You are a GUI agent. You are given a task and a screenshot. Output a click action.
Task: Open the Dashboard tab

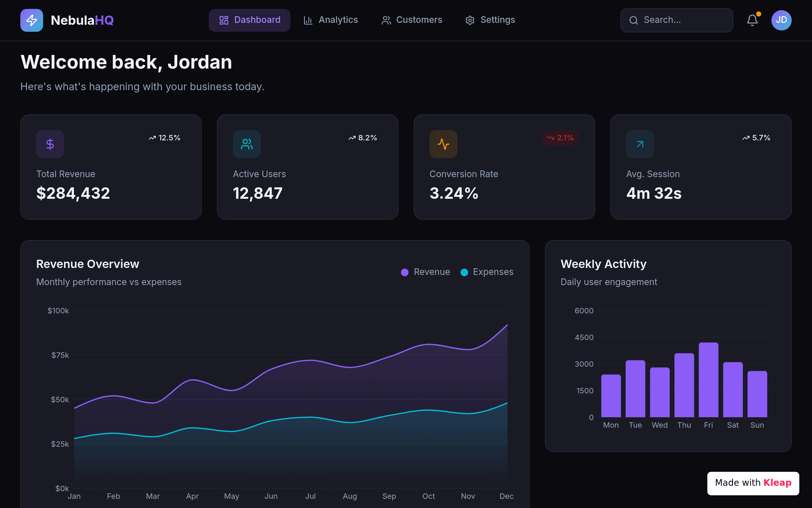point(249,20)
